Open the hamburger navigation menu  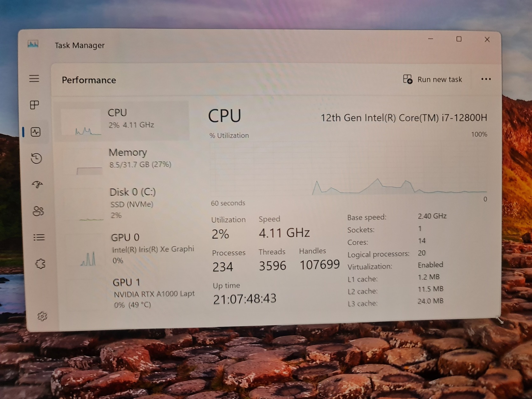click(x=34, y=78)
